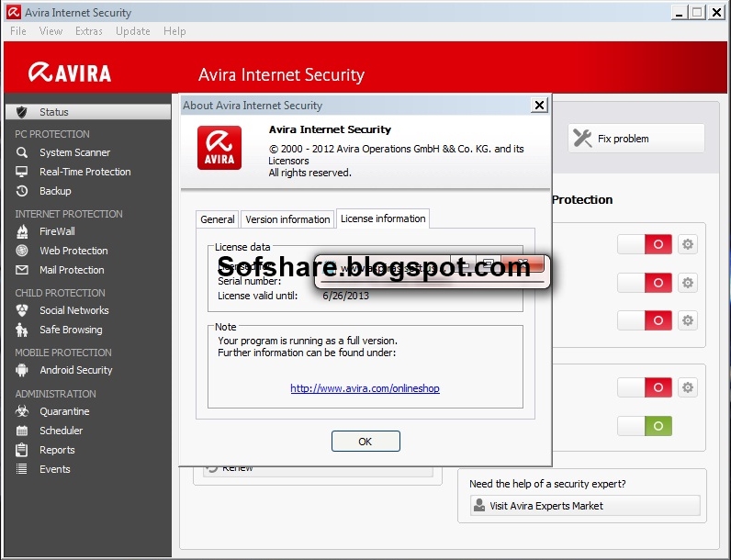Open the File menu
731x560 pixels.
coord(18,31)
